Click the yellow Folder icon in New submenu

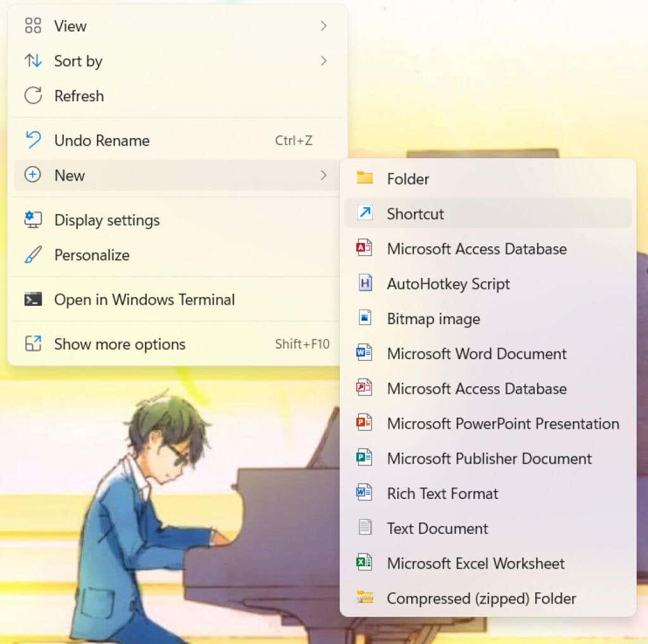(365, 179)
